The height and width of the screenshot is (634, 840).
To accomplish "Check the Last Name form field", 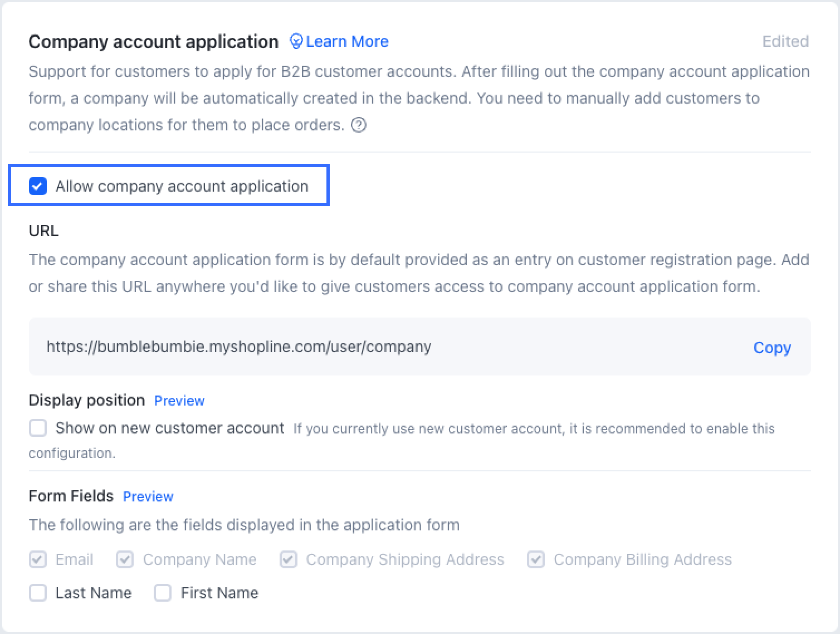I will click(37, 593).
